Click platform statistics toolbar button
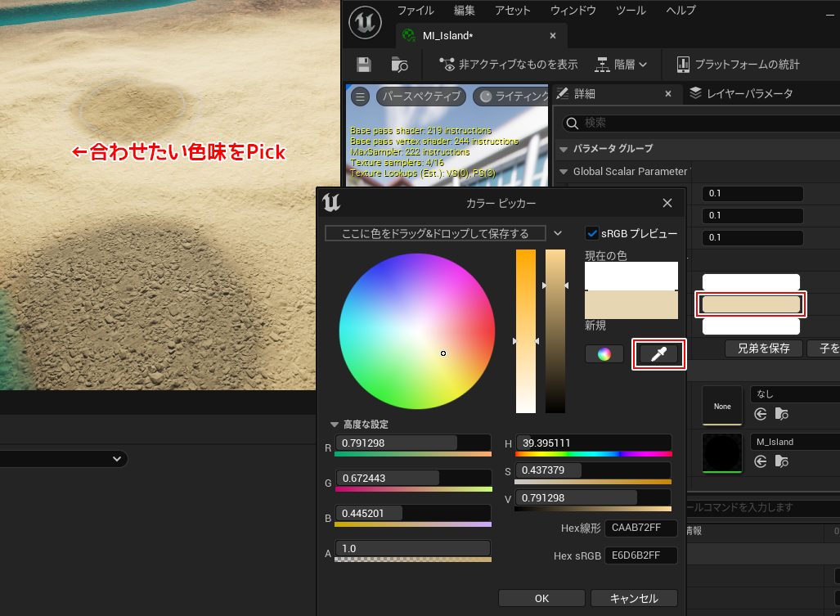Image resolution: width=840 pixels, height=616 pixels. [x=738, y=65]
